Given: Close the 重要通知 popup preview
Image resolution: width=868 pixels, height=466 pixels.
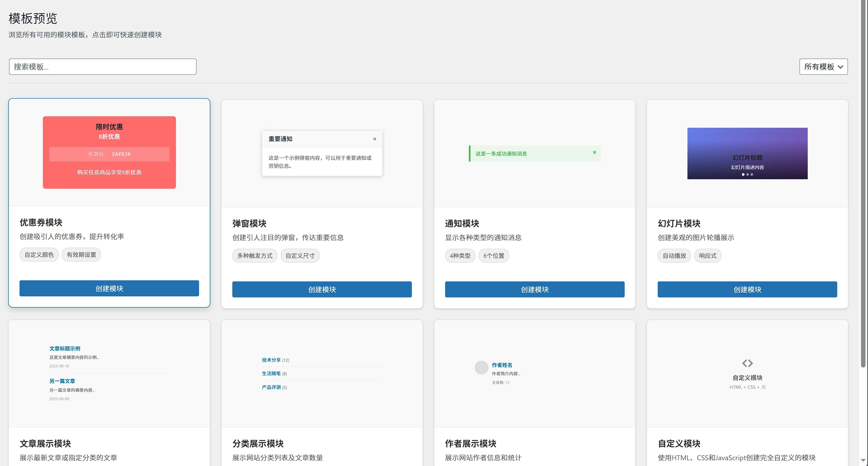Looking at the screenshot, I should [374, 139].
